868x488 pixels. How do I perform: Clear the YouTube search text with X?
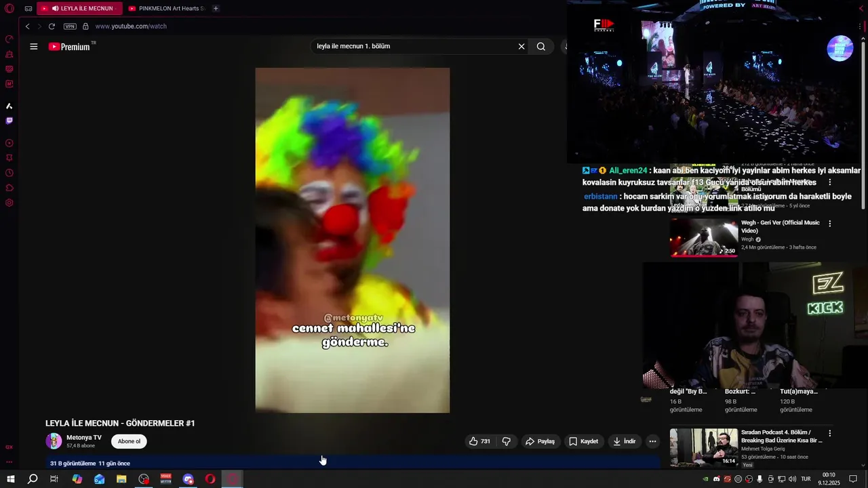coord(521,46)
